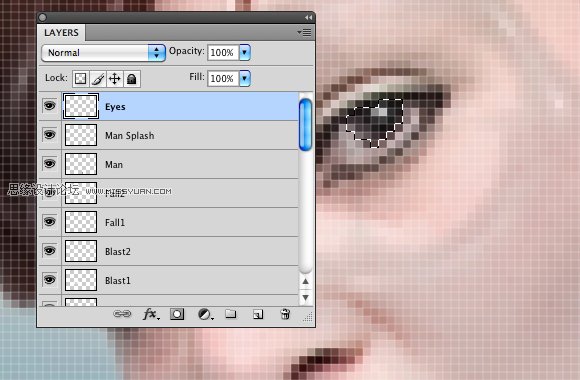
Task: Click the Blast2 layer thumbnail
Action: tap(81, 251)
